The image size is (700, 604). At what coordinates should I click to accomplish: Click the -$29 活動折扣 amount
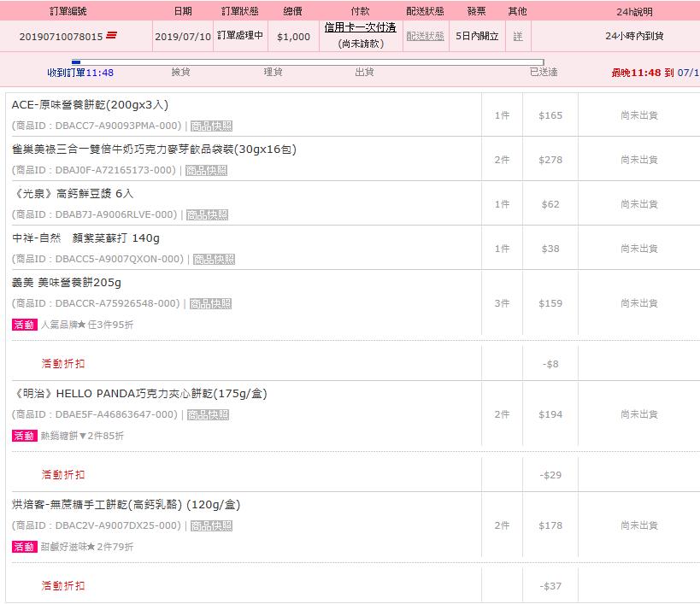[x=550, y=475]
